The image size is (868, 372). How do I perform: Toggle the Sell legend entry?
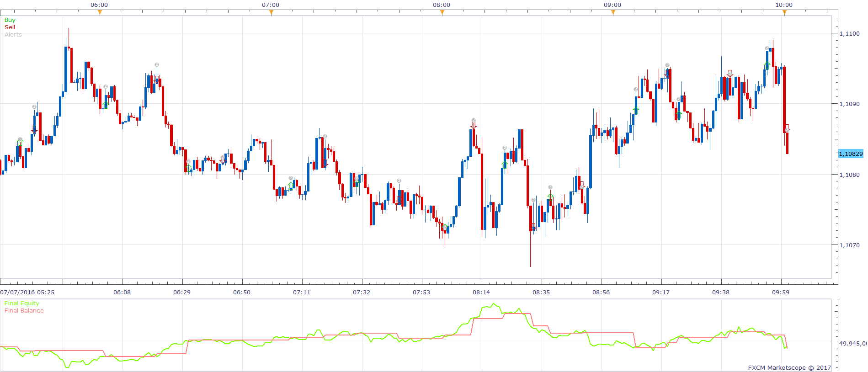pyautogui.click(x=10, y=27)
